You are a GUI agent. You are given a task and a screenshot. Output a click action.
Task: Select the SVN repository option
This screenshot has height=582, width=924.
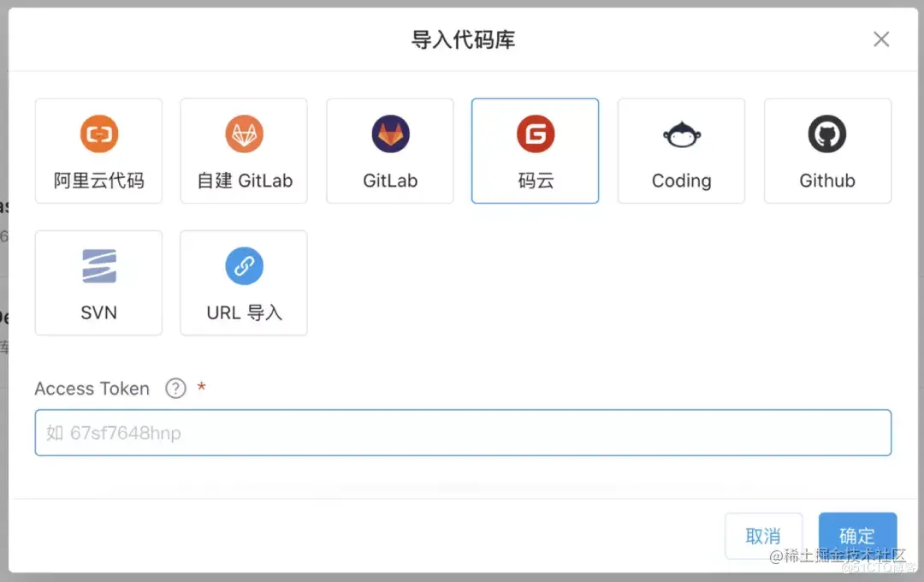coord(98,282)
